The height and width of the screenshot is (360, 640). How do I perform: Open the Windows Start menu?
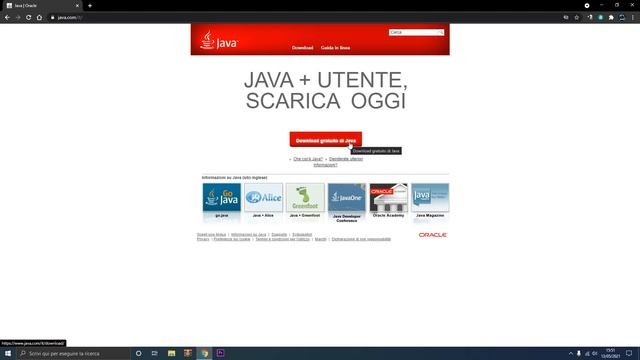pos(8,353)
